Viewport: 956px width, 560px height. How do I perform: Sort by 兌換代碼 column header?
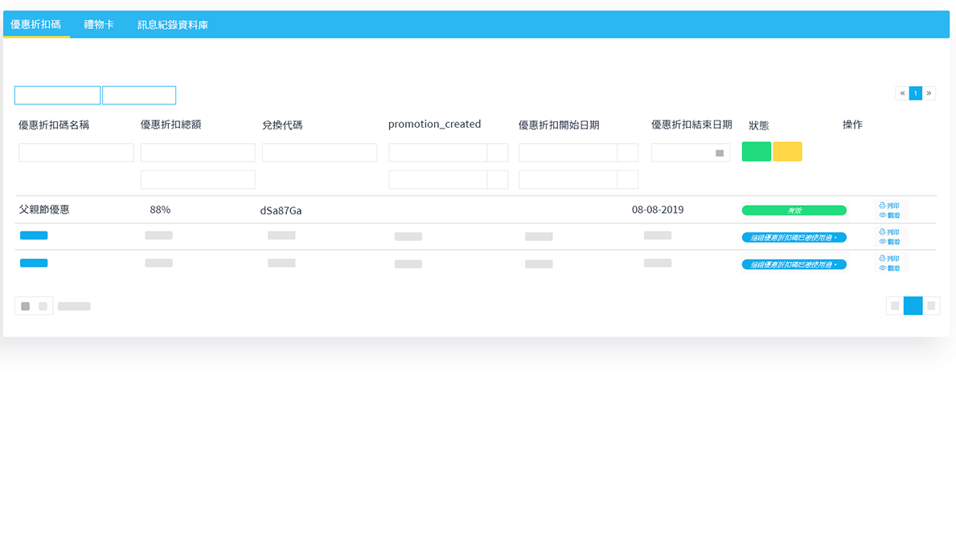click(x=282, y=125)
